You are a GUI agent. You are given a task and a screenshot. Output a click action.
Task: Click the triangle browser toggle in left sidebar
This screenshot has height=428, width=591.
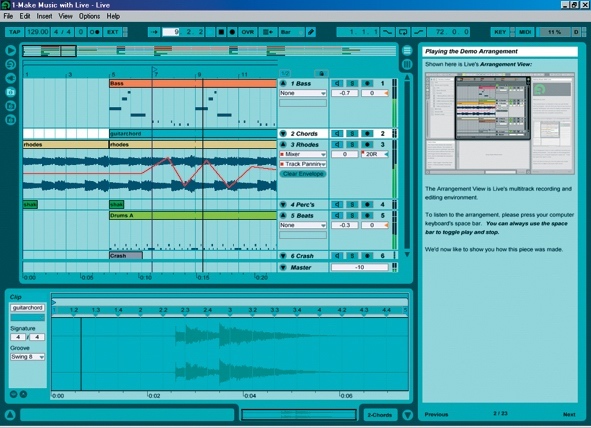click(x=11, y=50)
